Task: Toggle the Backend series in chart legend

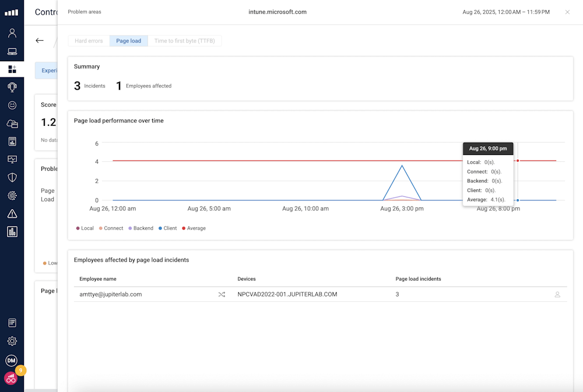Action: point(140,228)
